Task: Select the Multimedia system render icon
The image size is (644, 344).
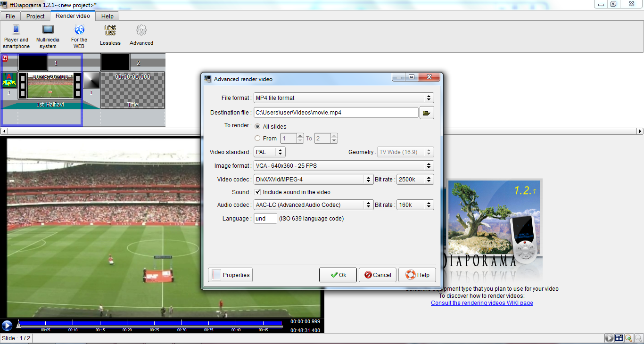Action: [48, 30]
